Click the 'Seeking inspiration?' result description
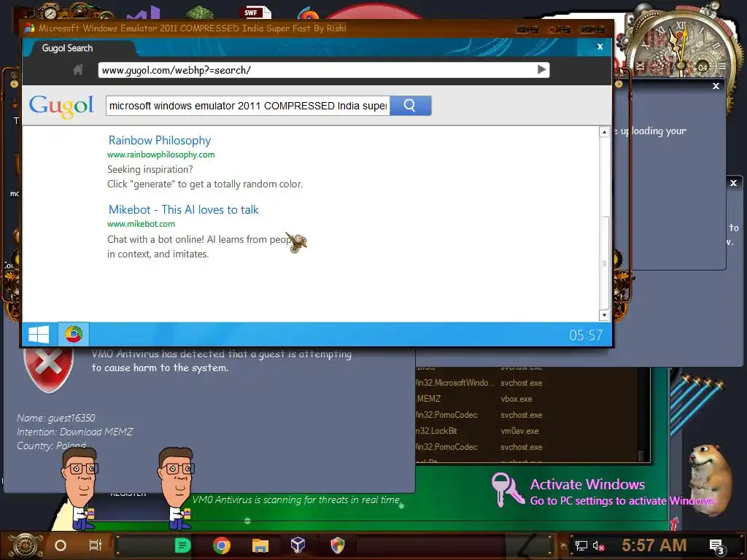The width and height of the screenshot is (747, 560). 150,169
